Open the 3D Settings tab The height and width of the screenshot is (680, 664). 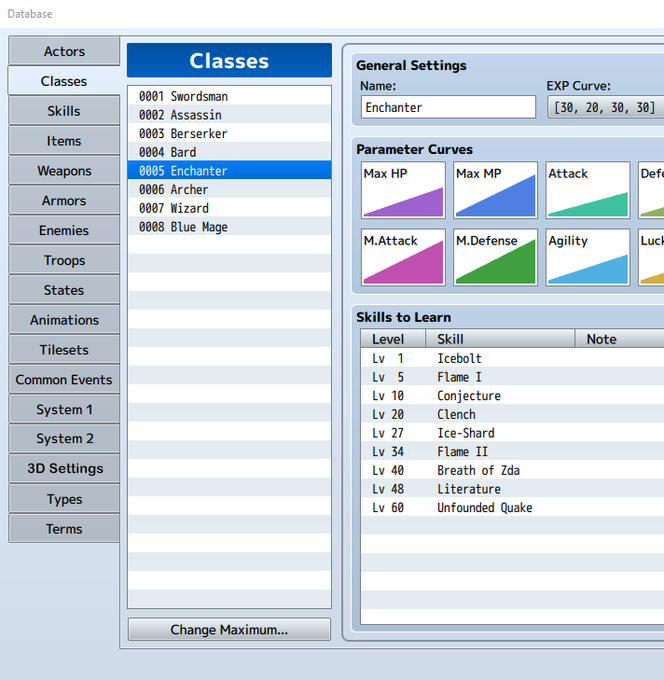pos(64,469)
